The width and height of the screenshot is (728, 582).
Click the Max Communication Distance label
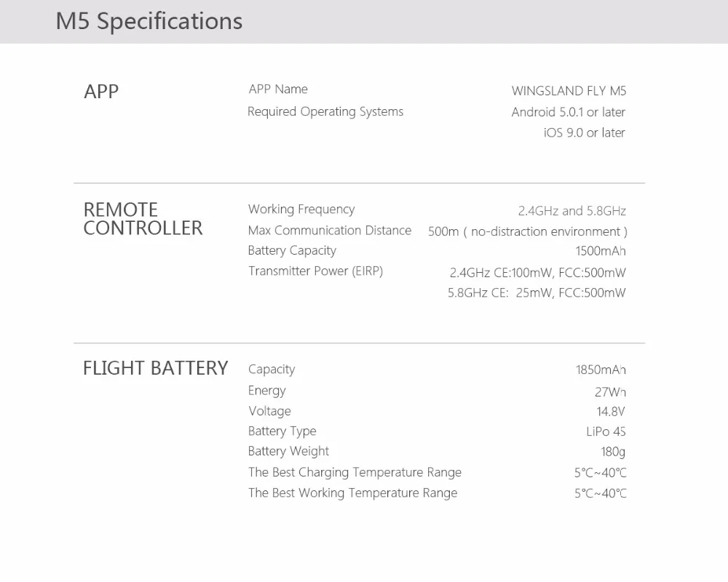330,231
